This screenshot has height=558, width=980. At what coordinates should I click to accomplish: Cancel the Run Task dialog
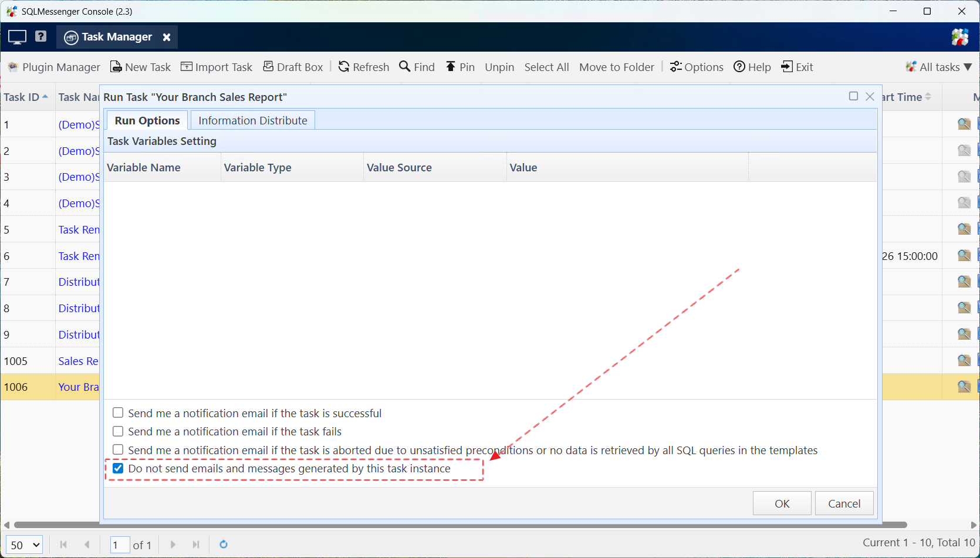844,503
